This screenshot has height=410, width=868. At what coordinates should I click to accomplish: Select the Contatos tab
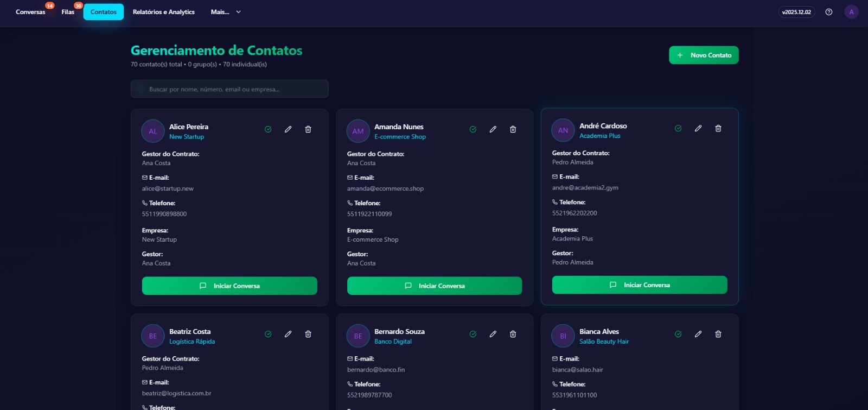click(104, 12)
